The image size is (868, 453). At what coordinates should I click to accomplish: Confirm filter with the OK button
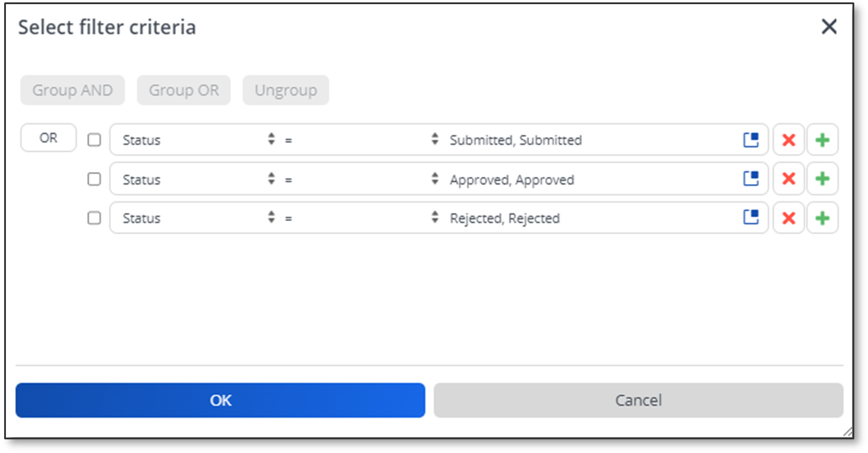[x=220, y=400]
